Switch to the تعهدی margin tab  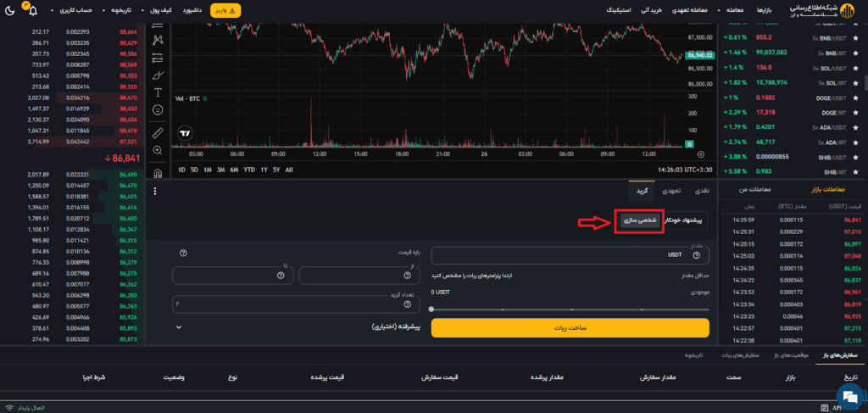click(x=672, y=191)
